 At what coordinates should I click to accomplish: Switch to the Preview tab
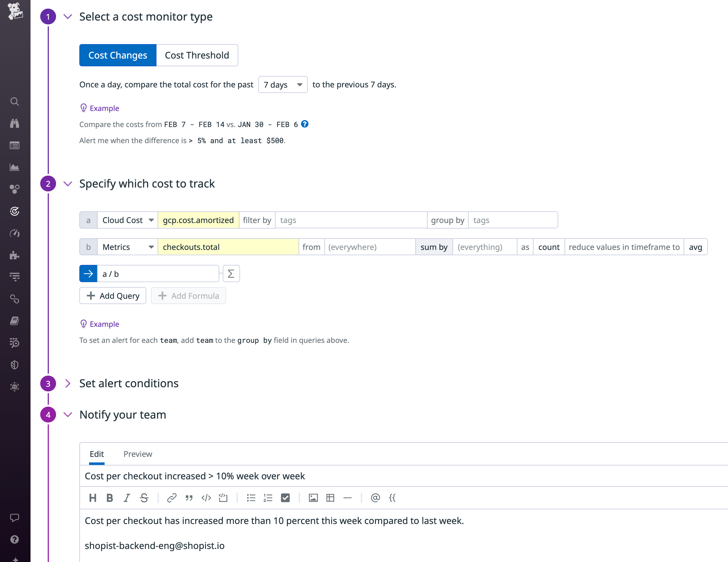click(x=138, y=454)
